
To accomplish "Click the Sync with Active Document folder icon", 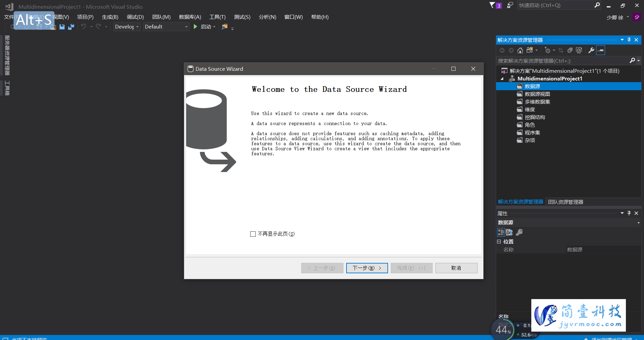I will [530, 50].
